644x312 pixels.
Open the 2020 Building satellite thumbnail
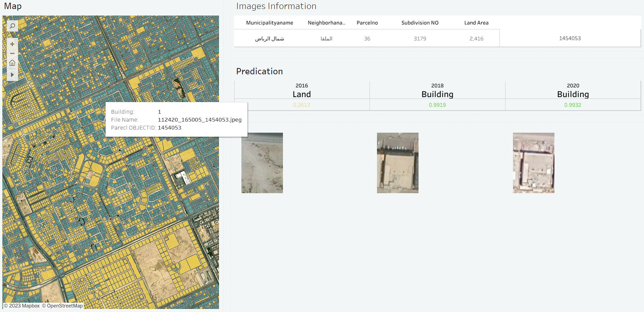[x=534, y=163]
